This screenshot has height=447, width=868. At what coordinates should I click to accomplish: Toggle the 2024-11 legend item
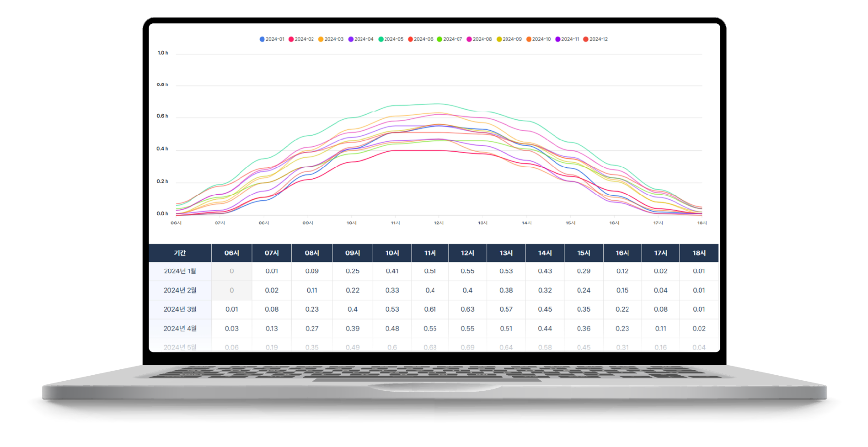[567, 39]
